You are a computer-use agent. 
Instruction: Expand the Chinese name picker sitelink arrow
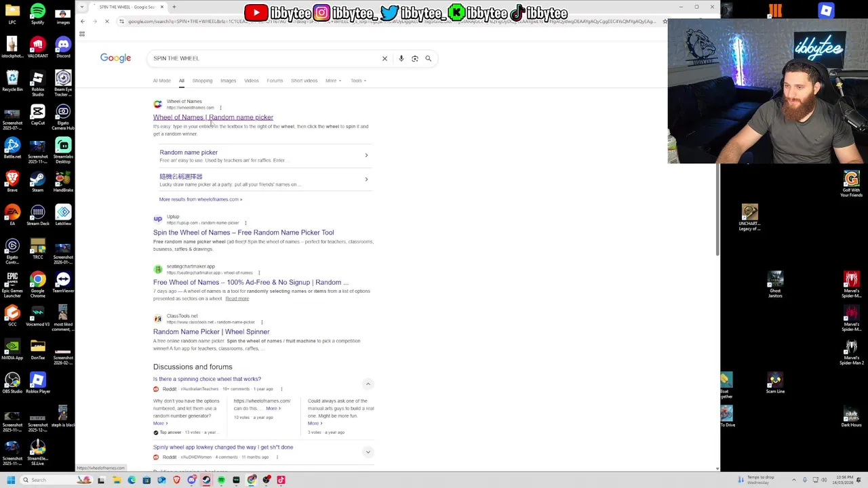366,179
